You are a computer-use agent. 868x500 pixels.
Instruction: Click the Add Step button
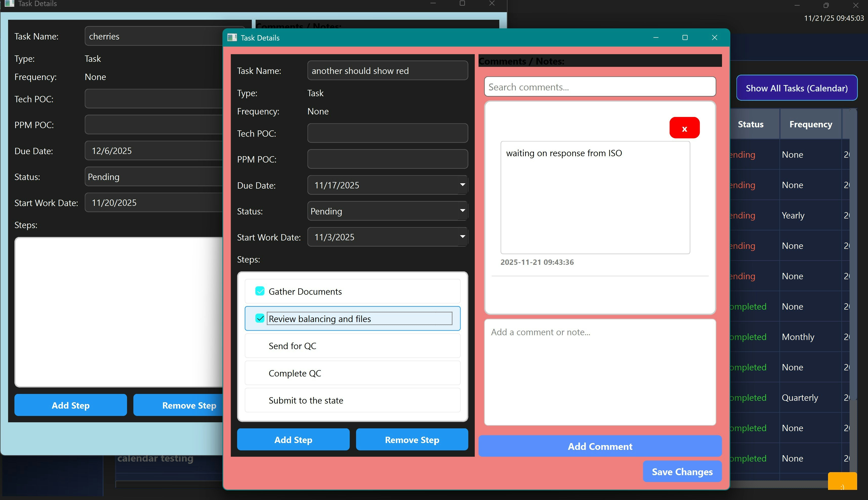(293, 439)
